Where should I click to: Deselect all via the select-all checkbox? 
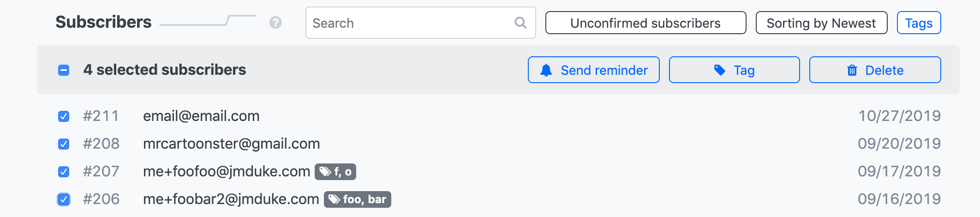[64, 70]
